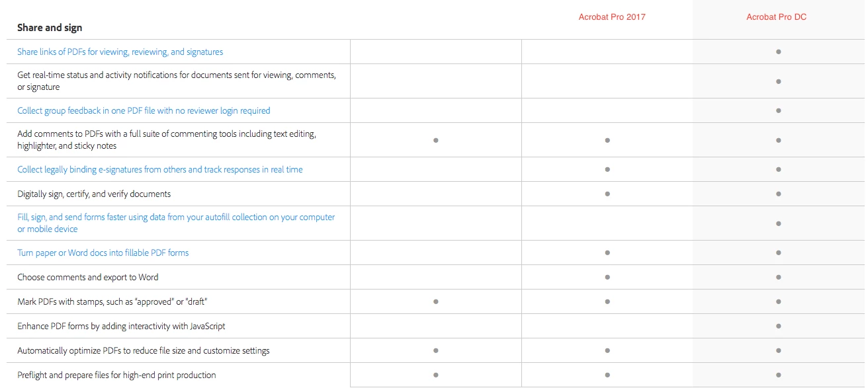Click 'Preflight and prepare files' feature text
Image resolution: width=868 pixels, height=390 pixels.
tap(116, 375)
